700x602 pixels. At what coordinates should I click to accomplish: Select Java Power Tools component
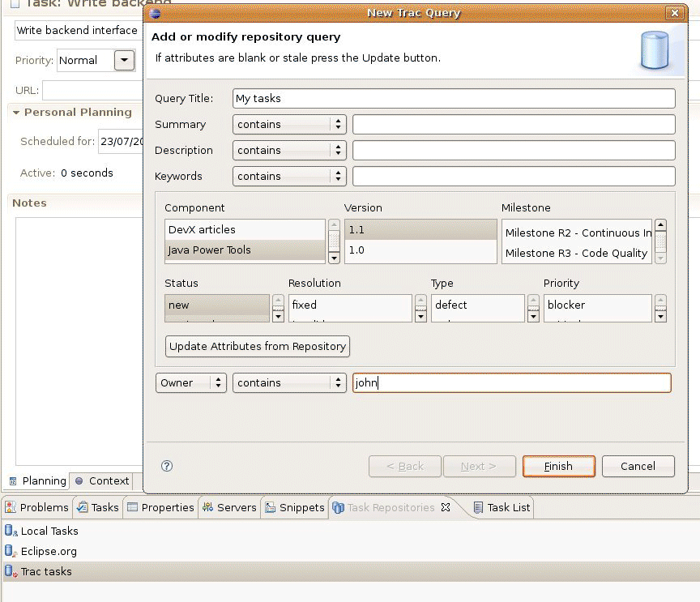point(245,250)
